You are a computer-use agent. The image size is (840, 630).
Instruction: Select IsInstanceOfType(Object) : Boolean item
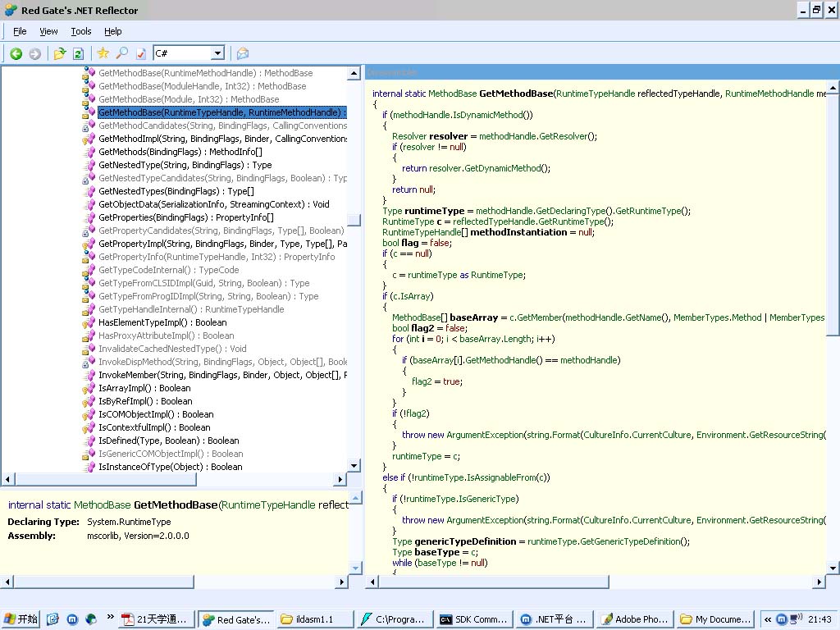171,467
